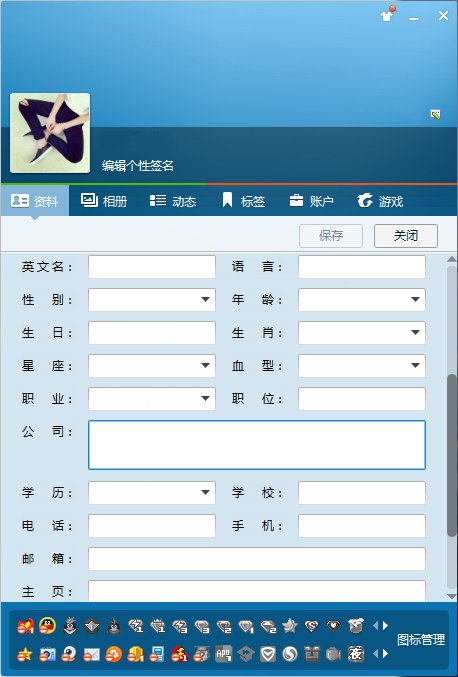Click the QQ penguin smiley badge icon

coord(47,625)
